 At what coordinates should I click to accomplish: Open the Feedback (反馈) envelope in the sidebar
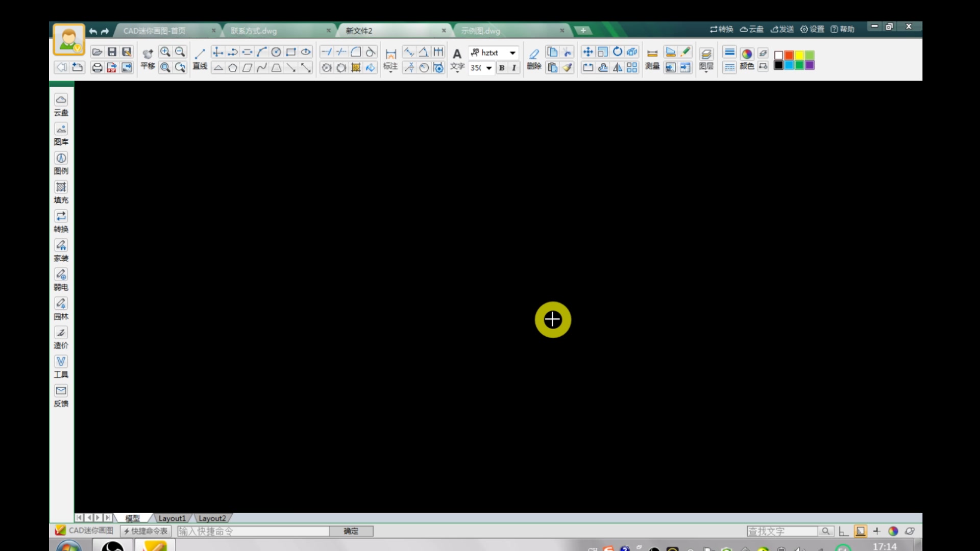(61, 396)
